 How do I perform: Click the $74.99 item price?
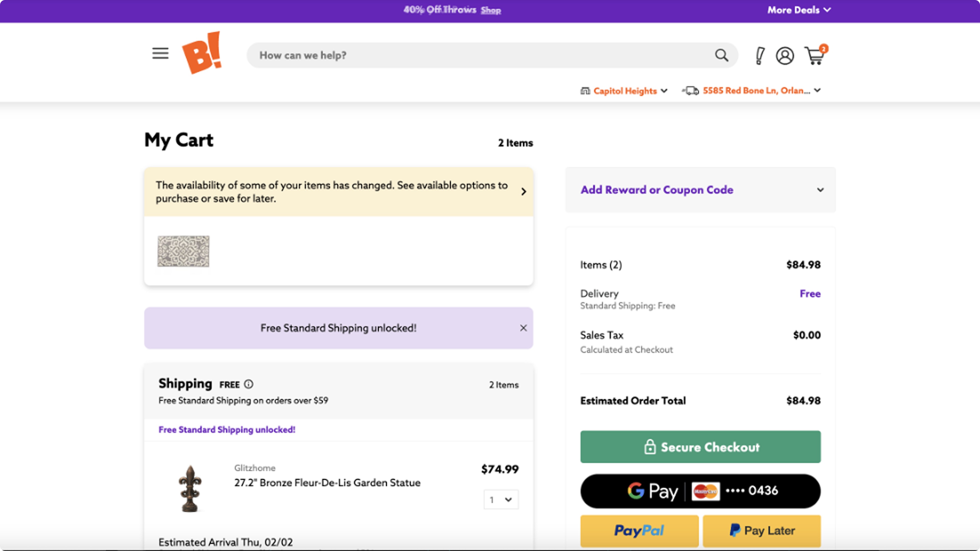click(x=500, y=469)
